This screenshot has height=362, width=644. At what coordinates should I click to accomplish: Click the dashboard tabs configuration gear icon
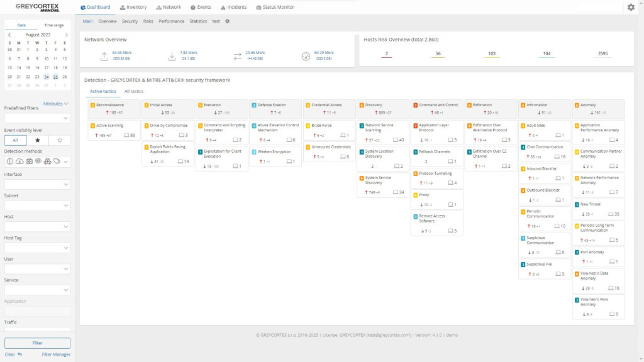click(228, 21)
